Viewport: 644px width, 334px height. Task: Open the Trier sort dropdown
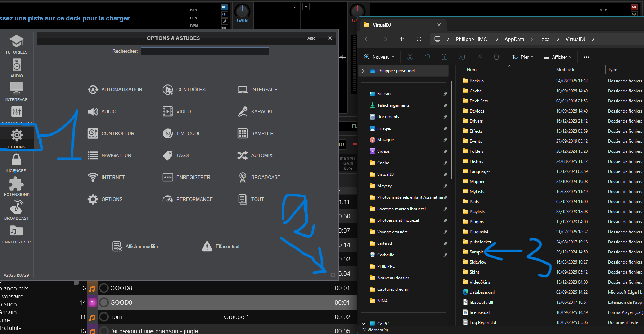point(523,57)
